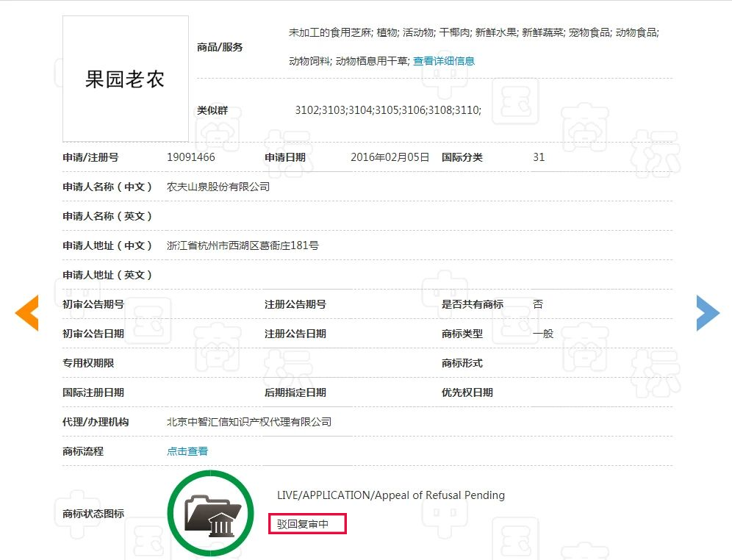Click 点击查看 to view trademark process
The width and height of the screenshot is (732, 560).
pyautogui.click(x=187, y=451)
